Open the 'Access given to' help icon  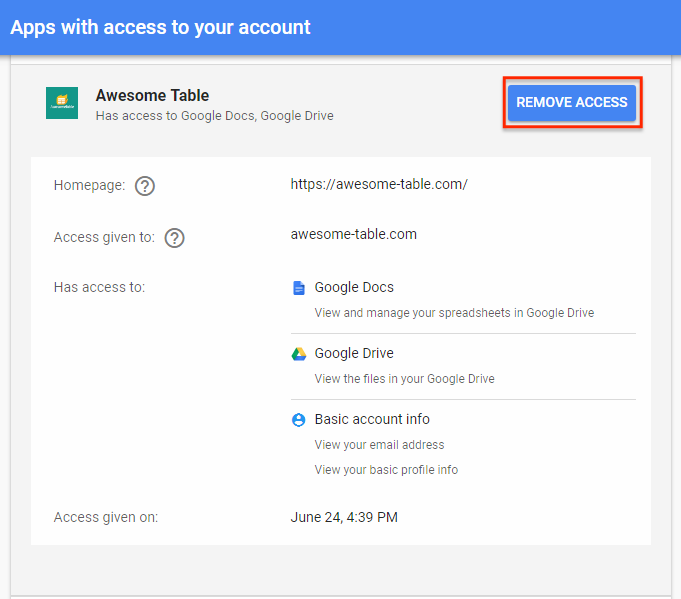174,238
